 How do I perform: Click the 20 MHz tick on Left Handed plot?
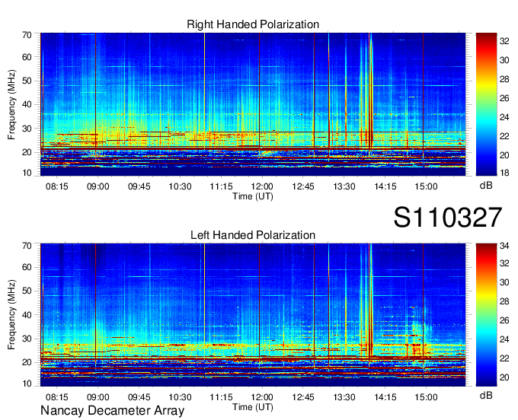pos(27,363)
